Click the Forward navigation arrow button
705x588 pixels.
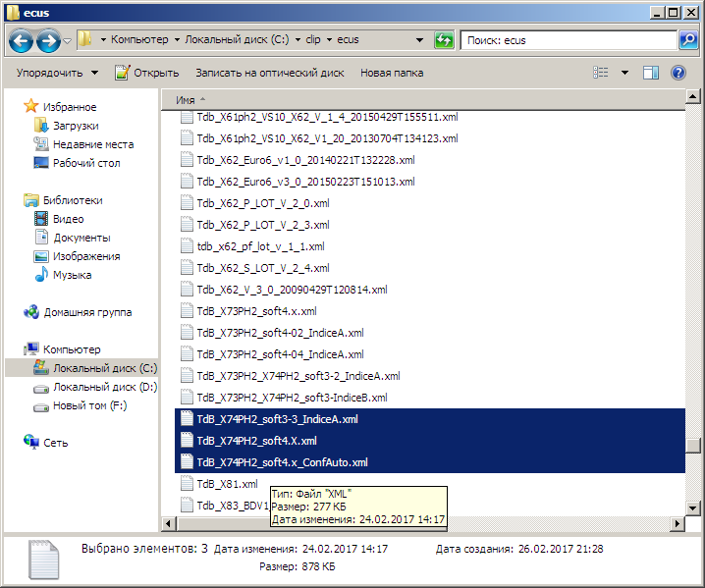coord(48,41)
